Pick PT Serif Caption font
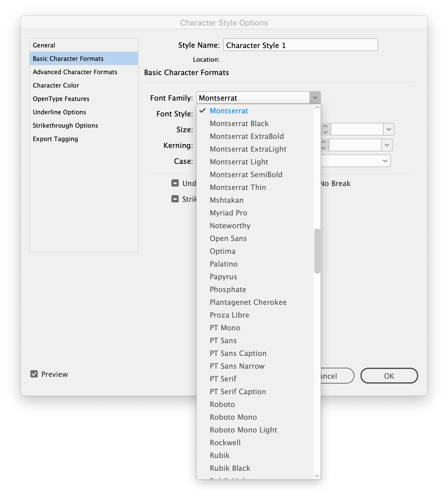 click(x=255, y=392)
